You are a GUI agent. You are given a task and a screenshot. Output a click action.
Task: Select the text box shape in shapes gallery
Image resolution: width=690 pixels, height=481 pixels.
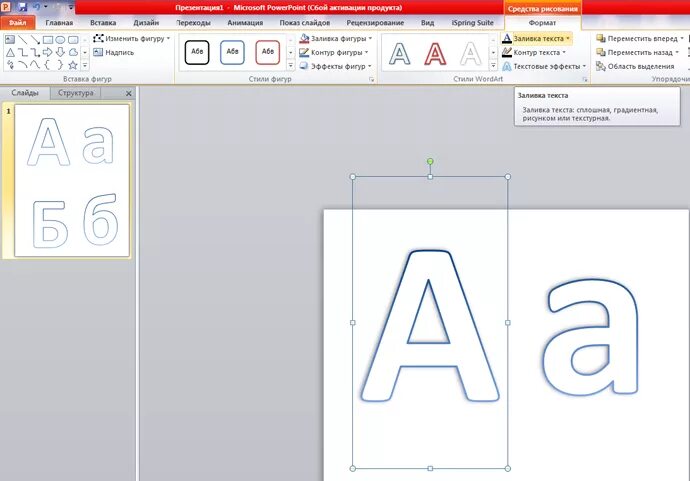pyautogui.click(x=10, y=40)
